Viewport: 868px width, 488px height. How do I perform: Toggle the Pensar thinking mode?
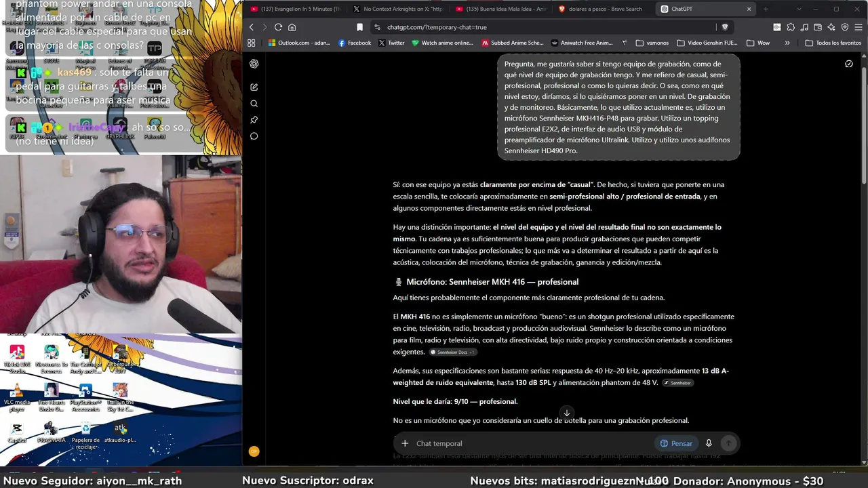pos(676,443)
